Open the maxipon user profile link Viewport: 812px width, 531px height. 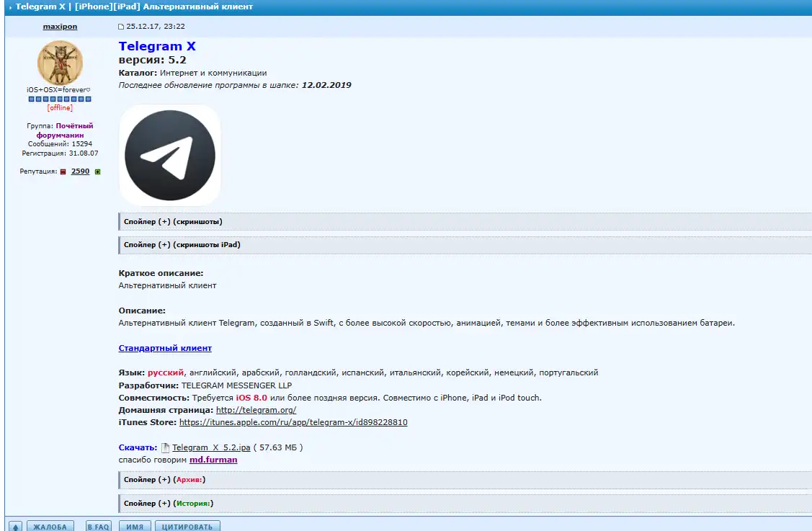coord(60,27)
